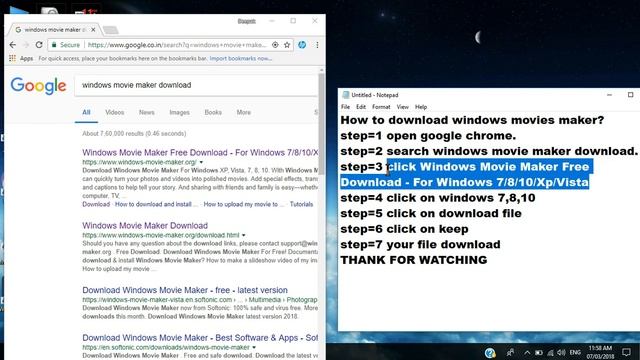This screenshot has width=640, height=360.
Task: Click 'step=1 open google chrome.' line
Action: click(x=428, y=136)
